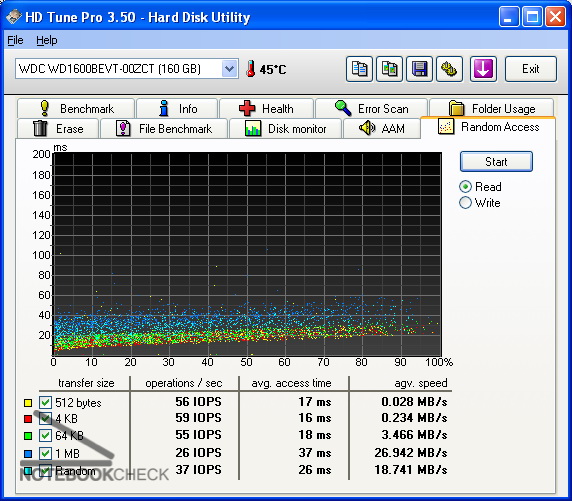Click the blue 1 MB color swatch

point(28,454)
